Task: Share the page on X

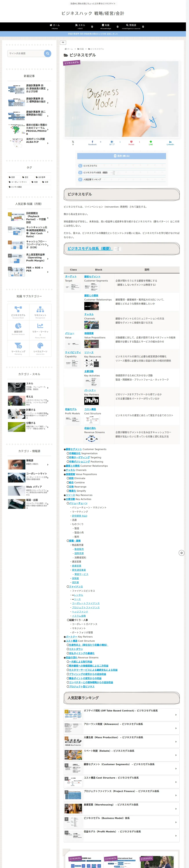Action: click(x=73, y=143)
